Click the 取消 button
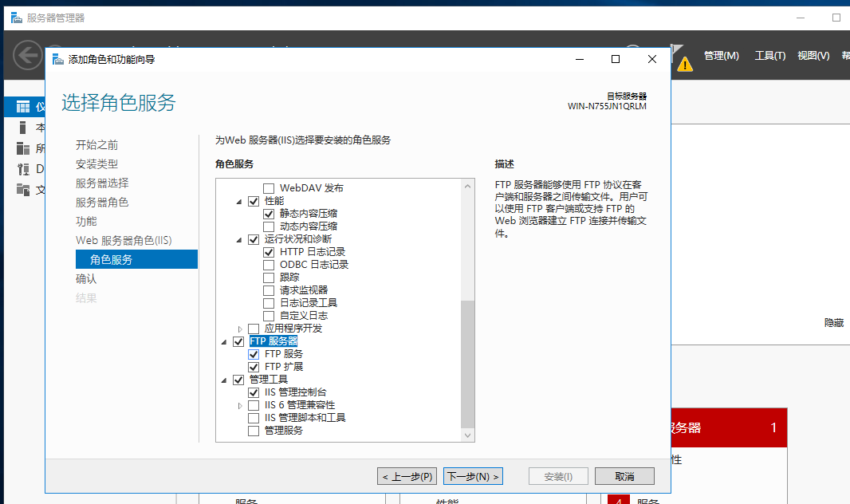The image size is (850, 504). [x=624, y=476]
